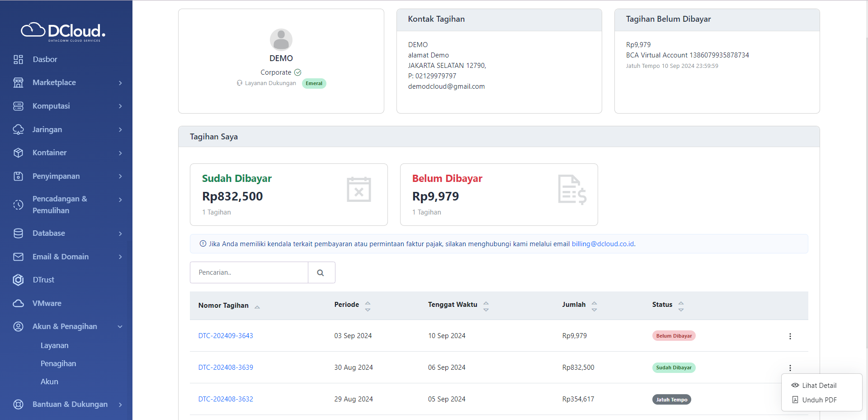Click the VMware cloud icon
868x420 pixels.
click(18, 303)
